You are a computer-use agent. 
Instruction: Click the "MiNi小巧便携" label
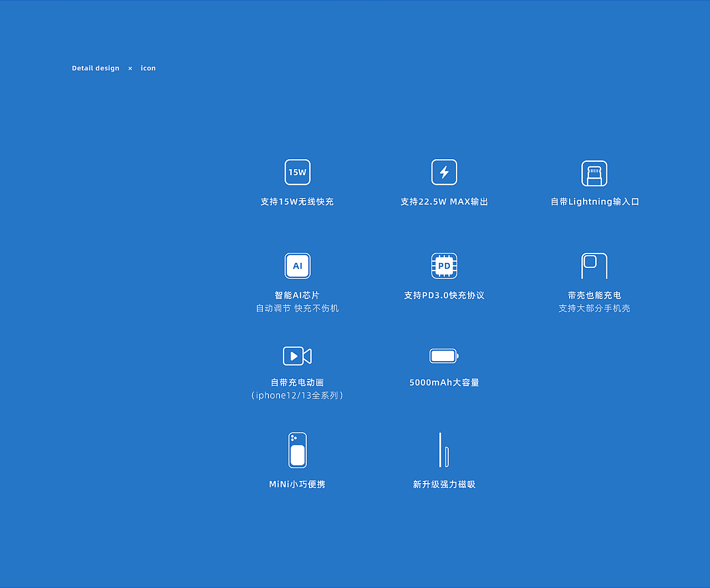pyautogui.click(x=297, y=484)
